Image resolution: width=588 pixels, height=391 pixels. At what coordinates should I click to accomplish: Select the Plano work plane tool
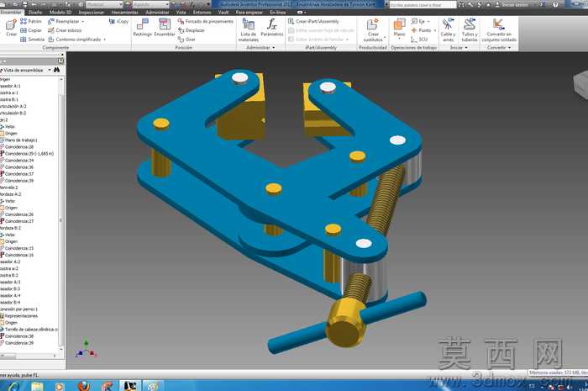pos(399,28)
